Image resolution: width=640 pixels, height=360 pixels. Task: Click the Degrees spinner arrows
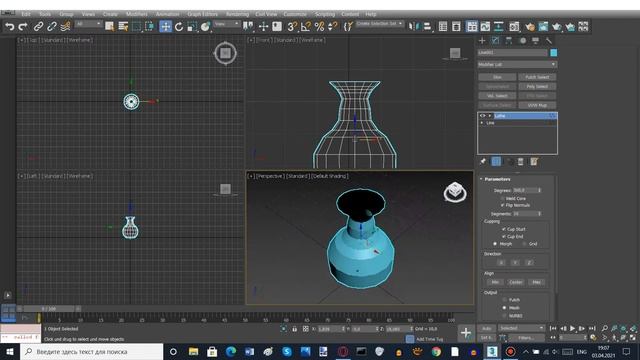click(539, 190)
